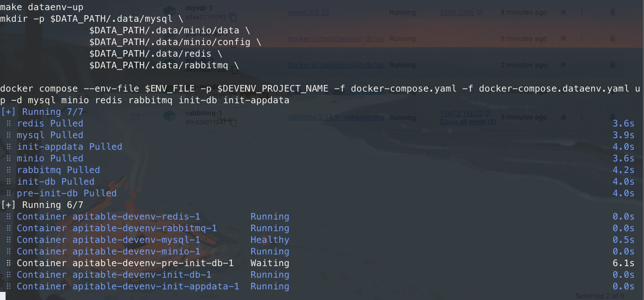
Task: Tick the mysql-1 row checkbox
Action: (136, 12)
